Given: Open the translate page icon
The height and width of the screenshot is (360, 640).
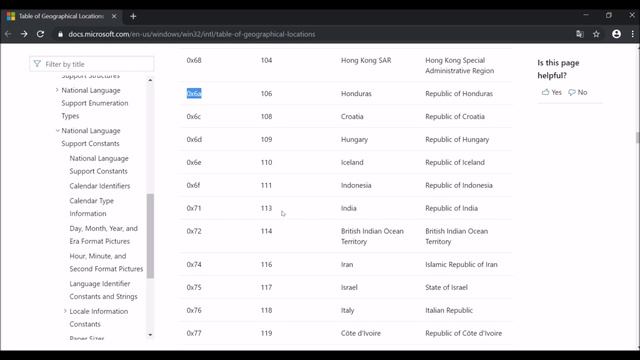Looking at the screenshot, I should coord(580,34).
